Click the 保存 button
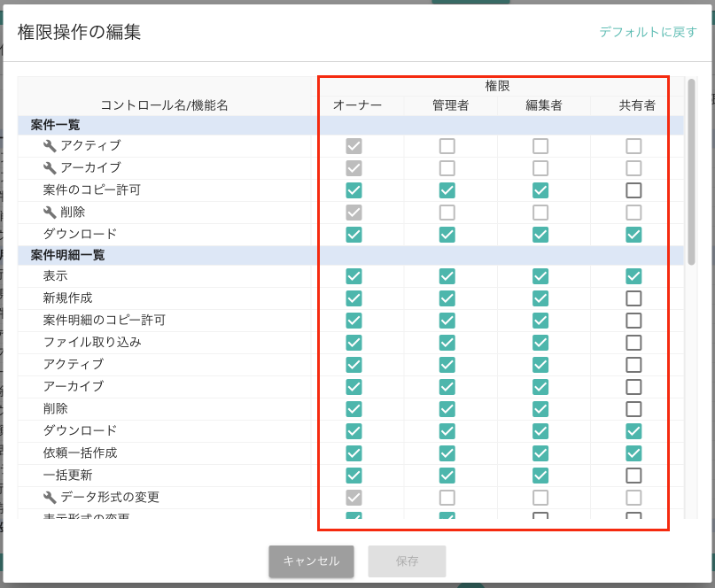 (x=408, y=561)
